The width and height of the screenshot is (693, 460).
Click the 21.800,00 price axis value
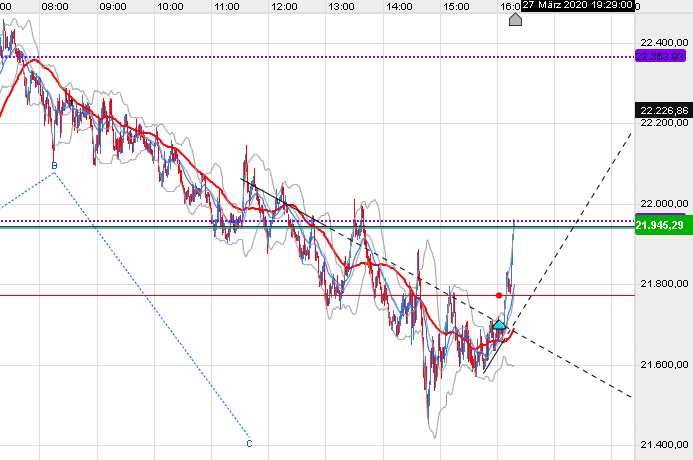[664, 284]
